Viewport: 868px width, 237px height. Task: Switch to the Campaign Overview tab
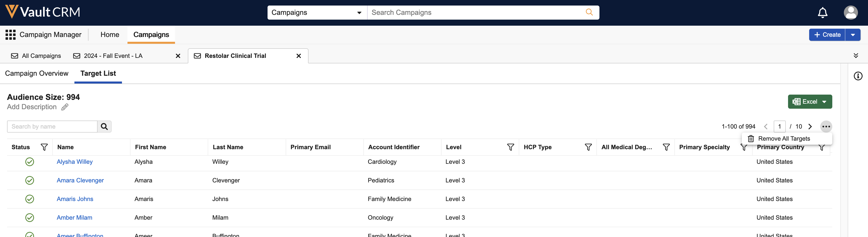pyautogui.click(x=37, y=73)
